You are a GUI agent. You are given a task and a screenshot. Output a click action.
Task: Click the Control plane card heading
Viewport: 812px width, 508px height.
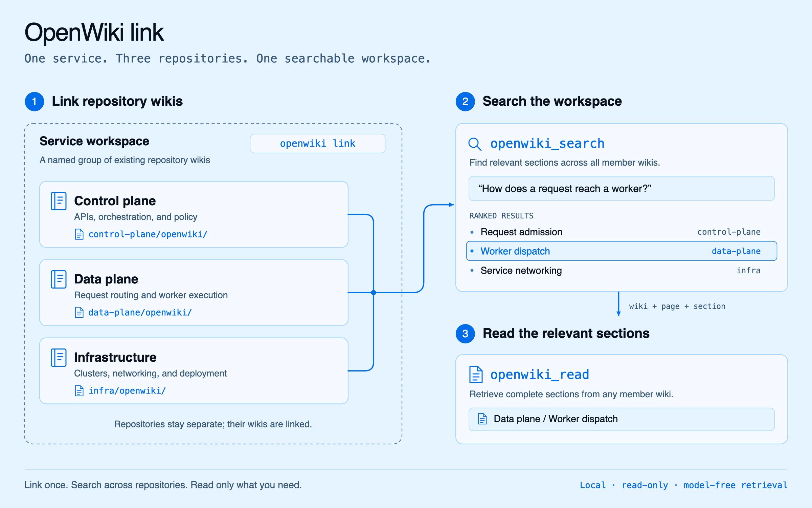[115, 201]
